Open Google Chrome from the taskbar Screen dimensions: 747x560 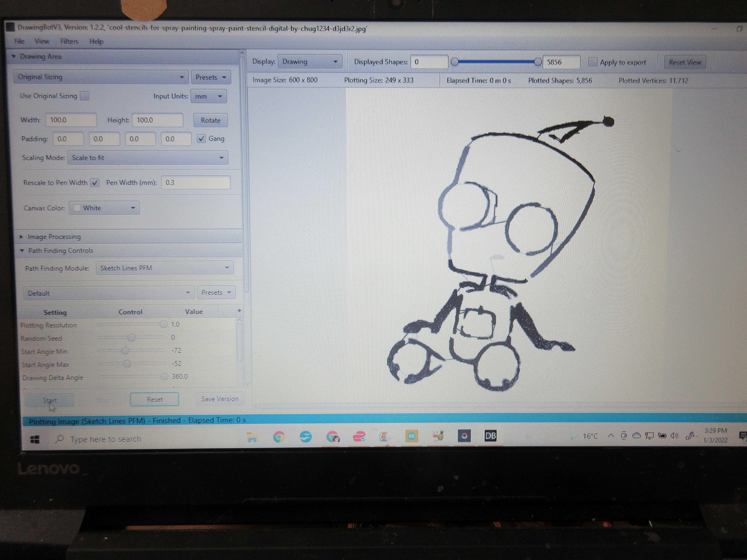279,437
